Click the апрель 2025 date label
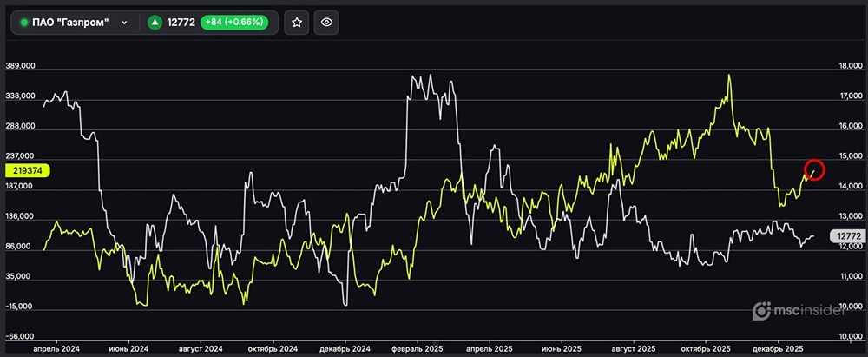 tap(489, 349)
